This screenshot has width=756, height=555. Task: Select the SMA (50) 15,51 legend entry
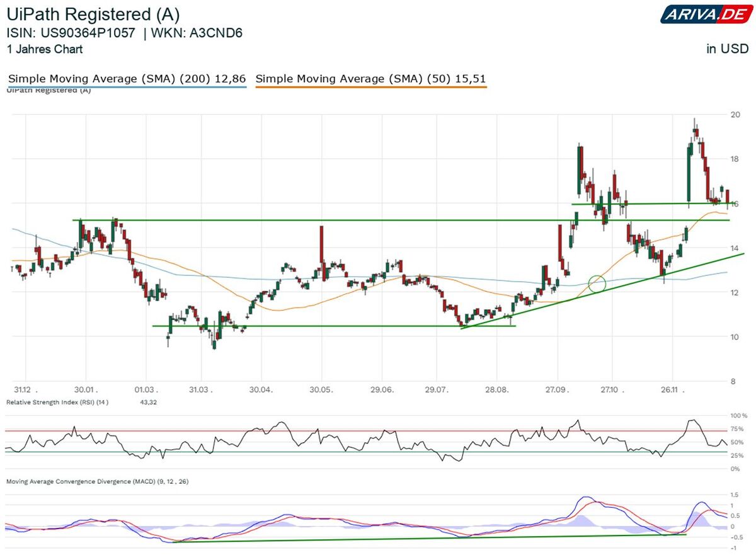(370, 79)
